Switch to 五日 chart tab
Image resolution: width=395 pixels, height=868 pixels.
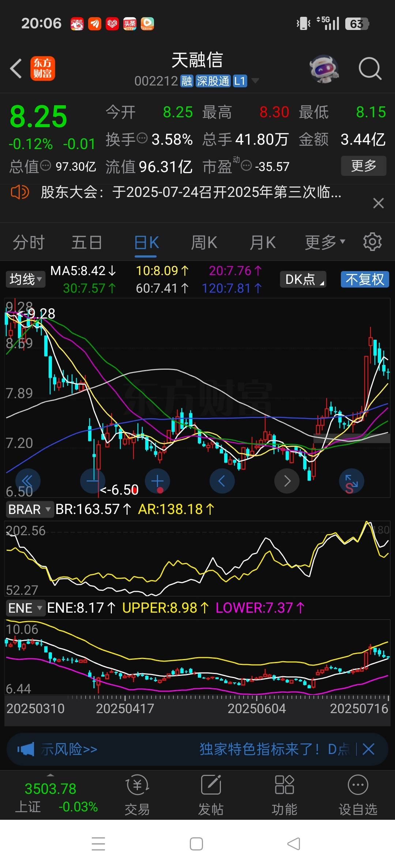coord(87,242)
